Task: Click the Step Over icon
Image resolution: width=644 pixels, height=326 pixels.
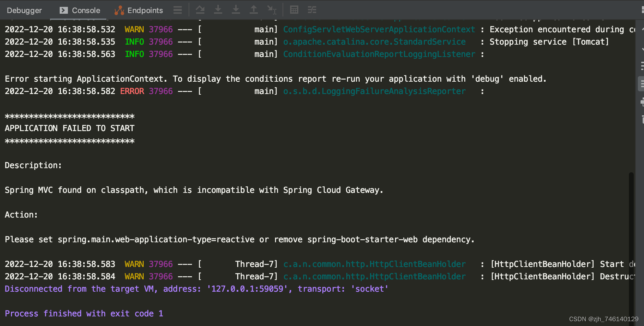Action: (201, 10)
